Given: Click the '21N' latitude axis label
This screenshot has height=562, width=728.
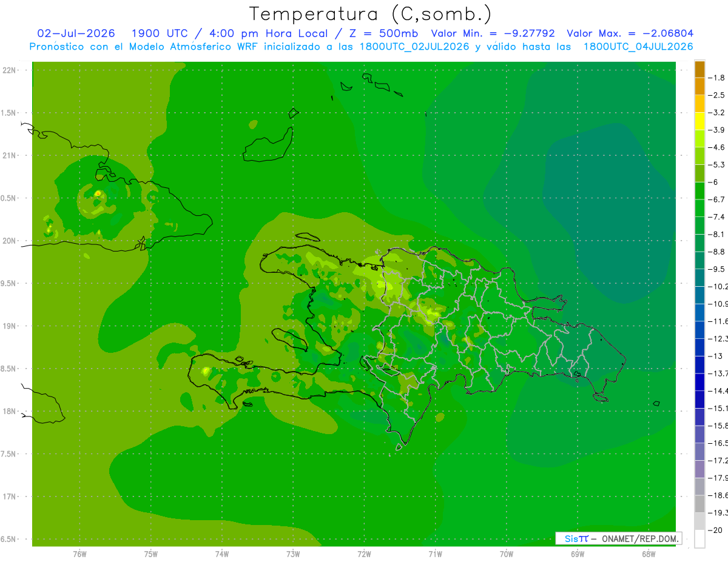Looking at the screenshot, I should (9, 156).
